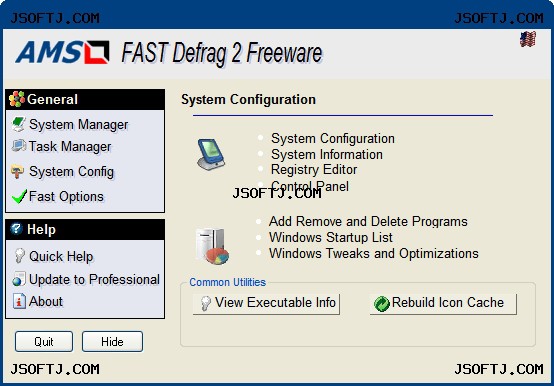Click the System Manager sidebar icon
Screen dimensions: 554x386
[x=18, y=124]
